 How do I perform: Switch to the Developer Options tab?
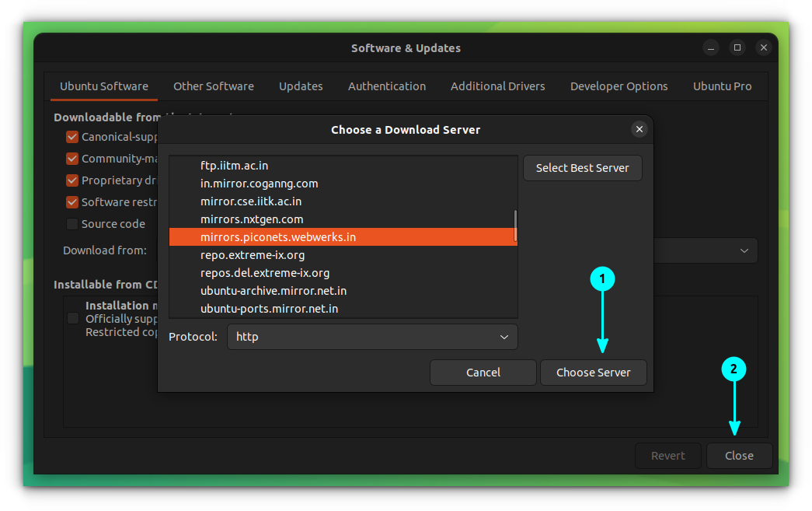tap(619, 86)
